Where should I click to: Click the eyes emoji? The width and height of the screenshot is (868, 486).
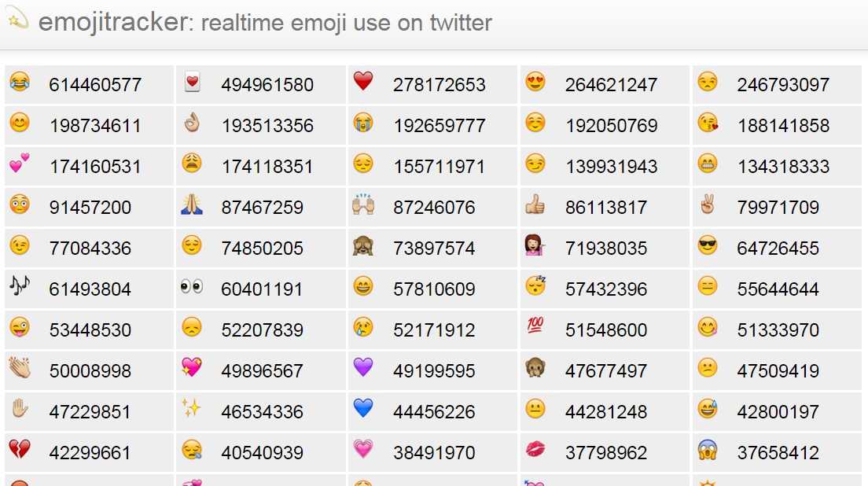click(192, 286)
